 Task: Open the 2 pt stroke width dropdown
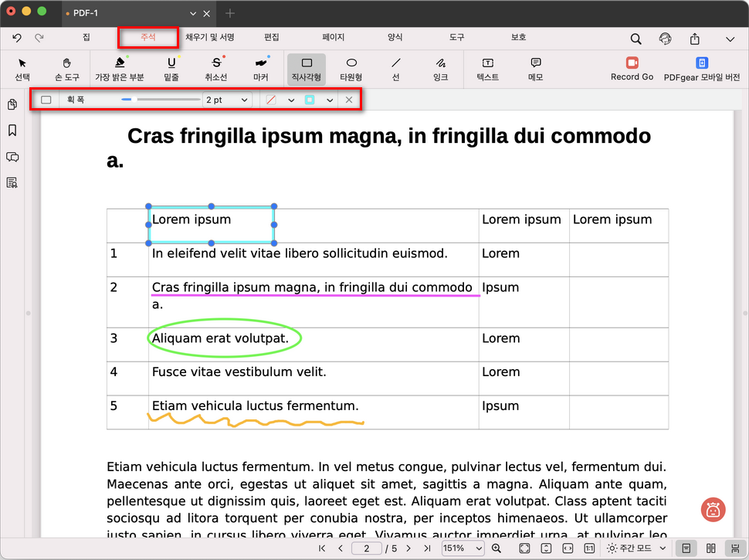pos(227,100)
